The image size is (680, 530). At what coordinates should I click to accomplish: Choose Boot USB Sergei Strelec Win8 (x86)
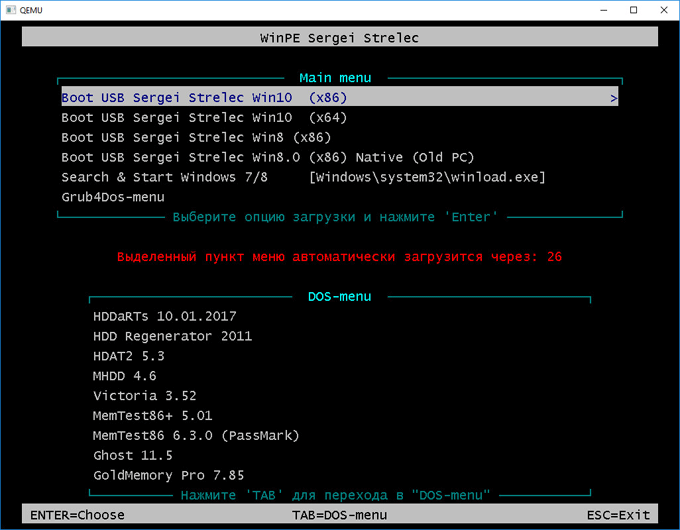(x=196, y=137)
